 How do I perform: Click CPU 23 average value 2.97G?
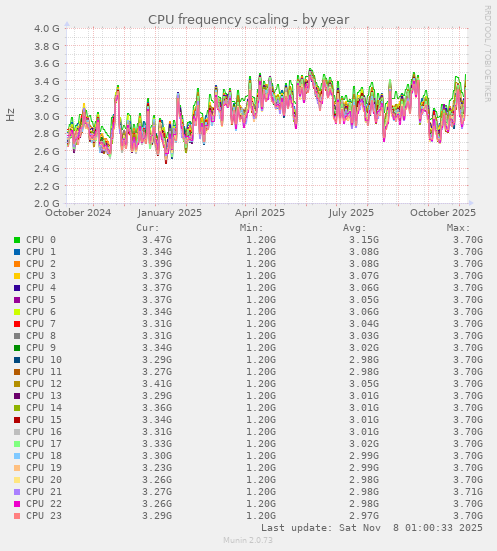tap(364, 516)
